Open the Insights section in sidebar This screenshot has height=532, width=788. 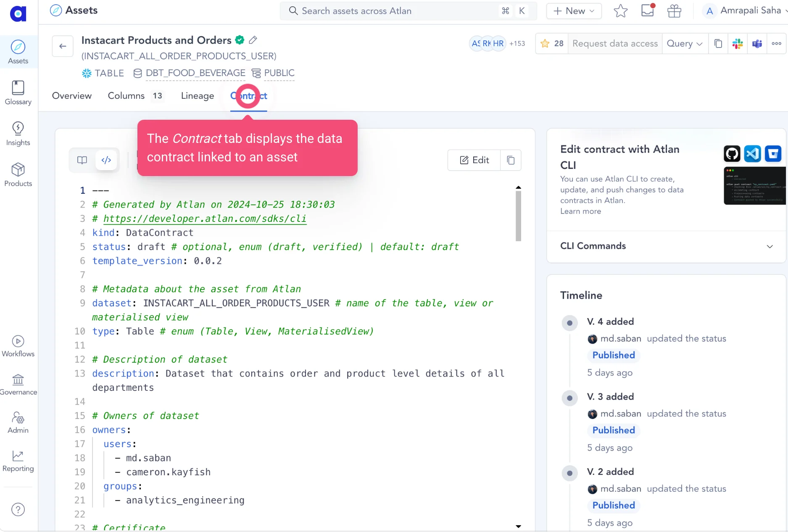click(x=18, y=133)
